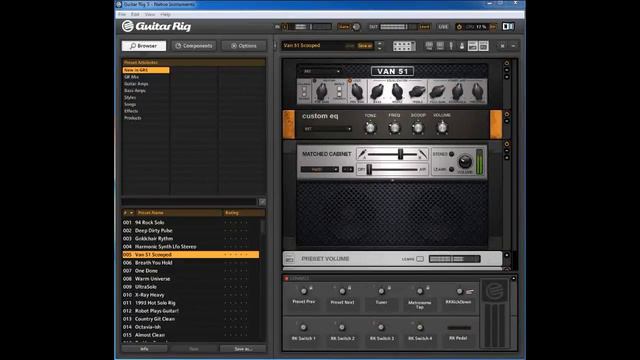The image size is (640, 360).
Task: Toggle the Van 51 power icon
Action: click(x=507, y=63)
